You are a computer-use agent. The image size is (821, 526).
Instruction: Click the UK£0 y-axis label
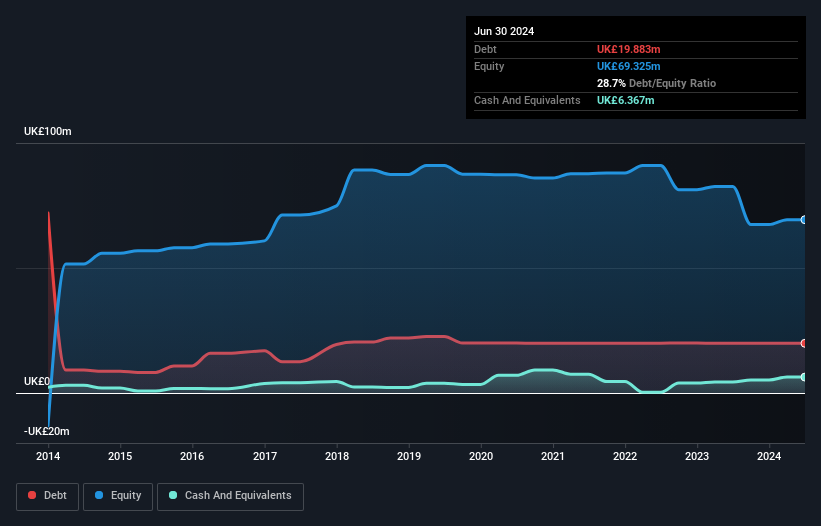[x=37, y=381]
